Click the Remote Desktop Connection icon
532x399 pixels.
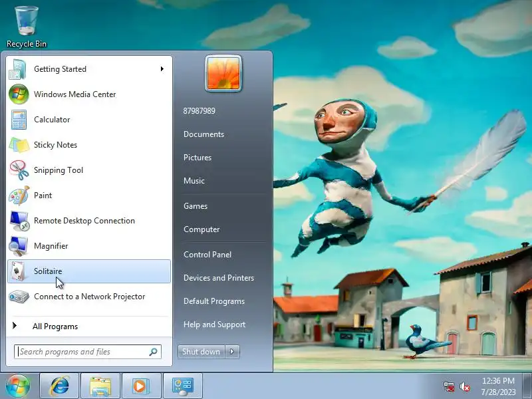click(19, 221)
